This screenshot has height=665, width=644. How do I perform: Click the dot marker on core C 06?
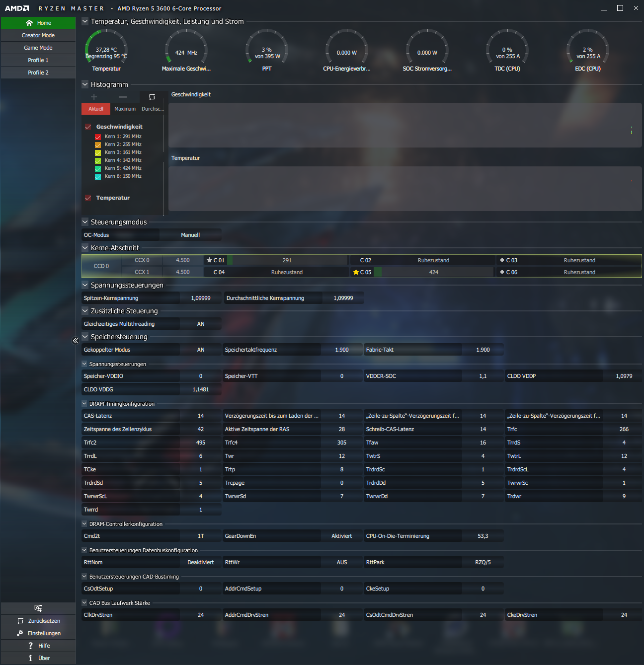click(502, 272)
